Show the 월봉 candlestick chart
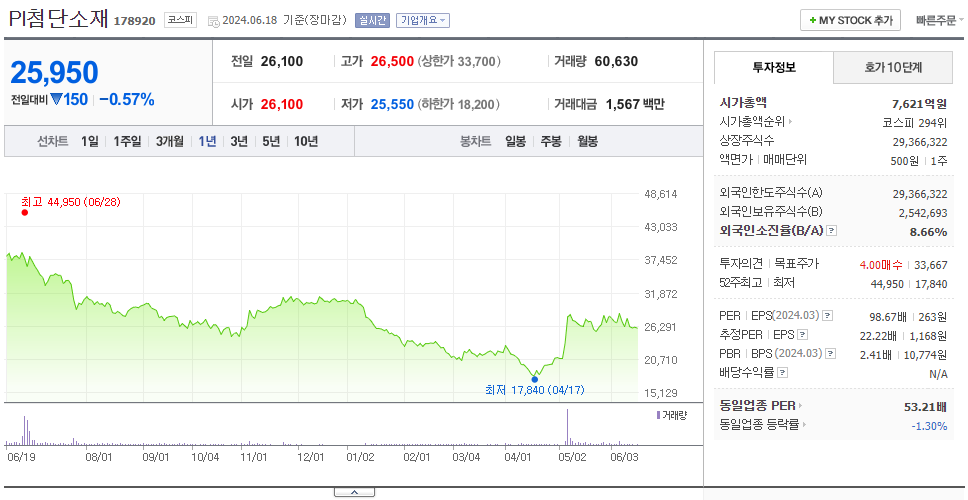Image resolution: width=968 pixels, height=500 pixels. pos(588,141)
